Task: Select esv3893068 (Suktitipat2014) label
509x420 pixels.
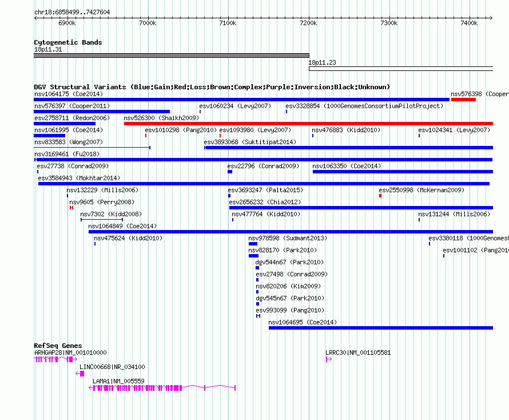Action: coord(250,142)
